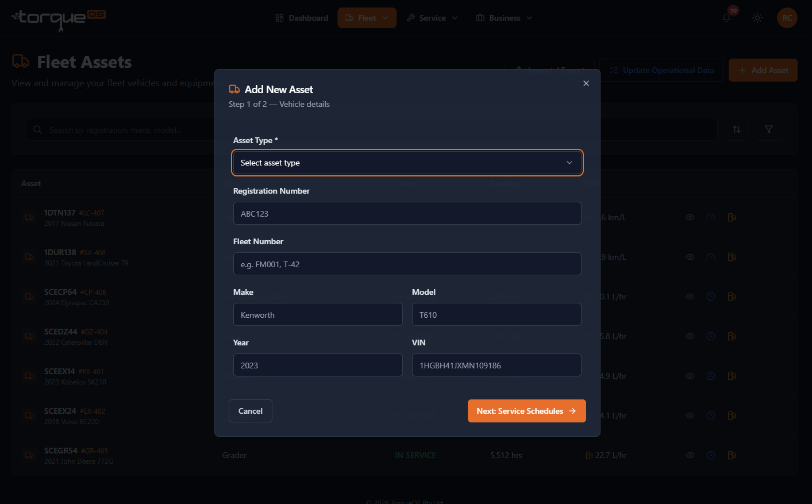Open the RC user avatar menu
The width and height of the screenshot is (812, 504).
coord(787,18)
